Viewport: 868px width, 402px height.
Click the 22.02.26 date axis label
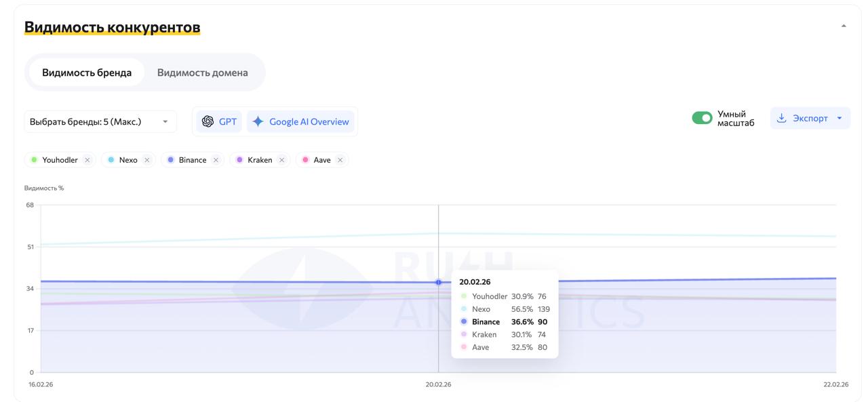[835, 384]
